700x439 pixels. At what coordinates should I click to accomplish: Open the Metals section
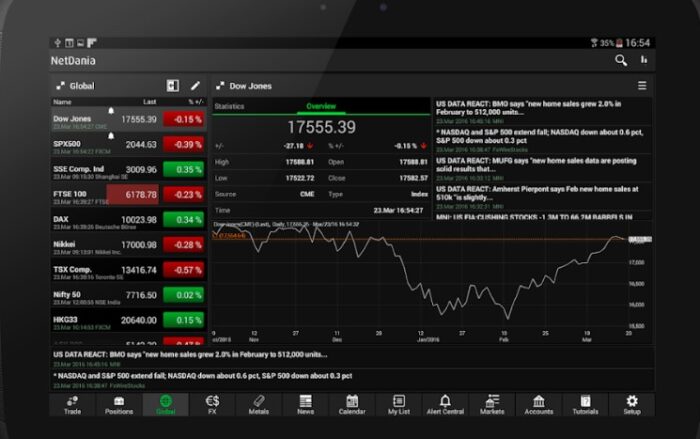click(x=258, y=404)
